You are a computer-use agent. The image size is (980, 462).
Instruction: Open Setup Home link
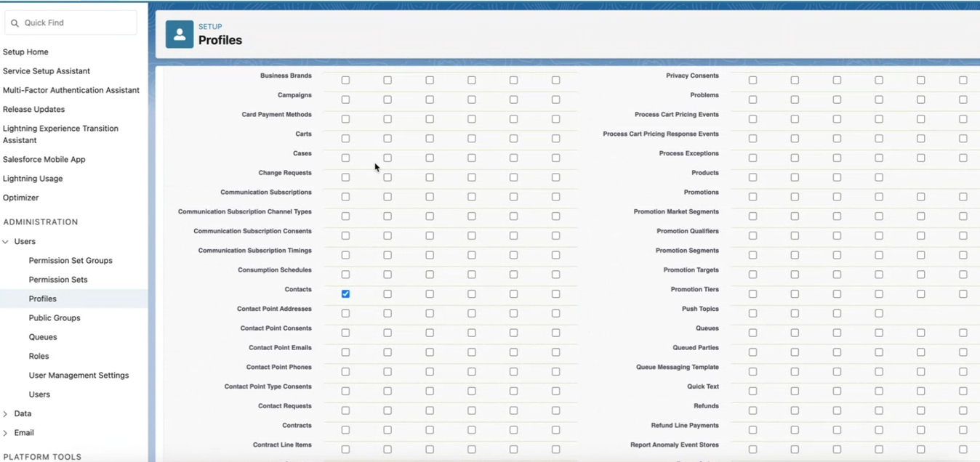(25, 52)
